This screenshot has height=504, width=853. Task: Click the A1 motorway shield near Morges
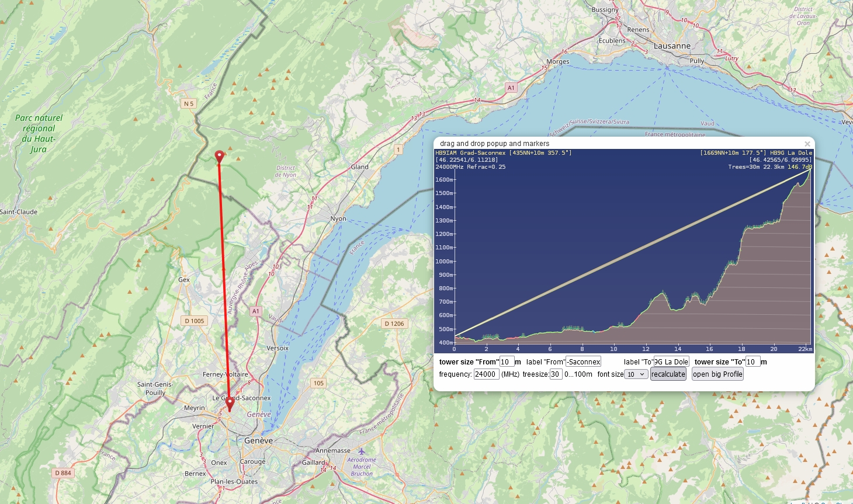coord(511,88)
